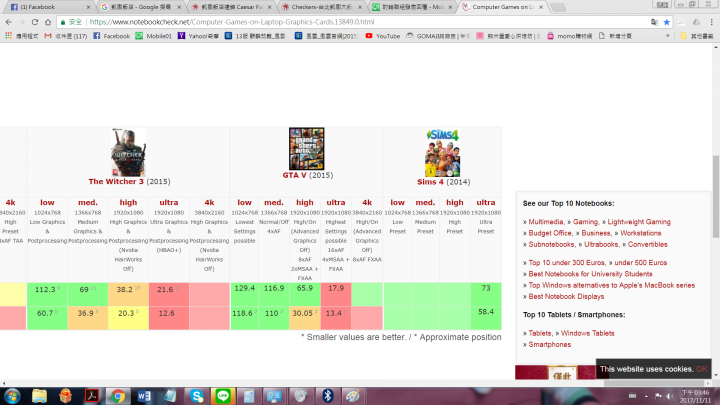
Task: Select the 129.4 GTA V low benchmark cell
Action: (244, 294)
